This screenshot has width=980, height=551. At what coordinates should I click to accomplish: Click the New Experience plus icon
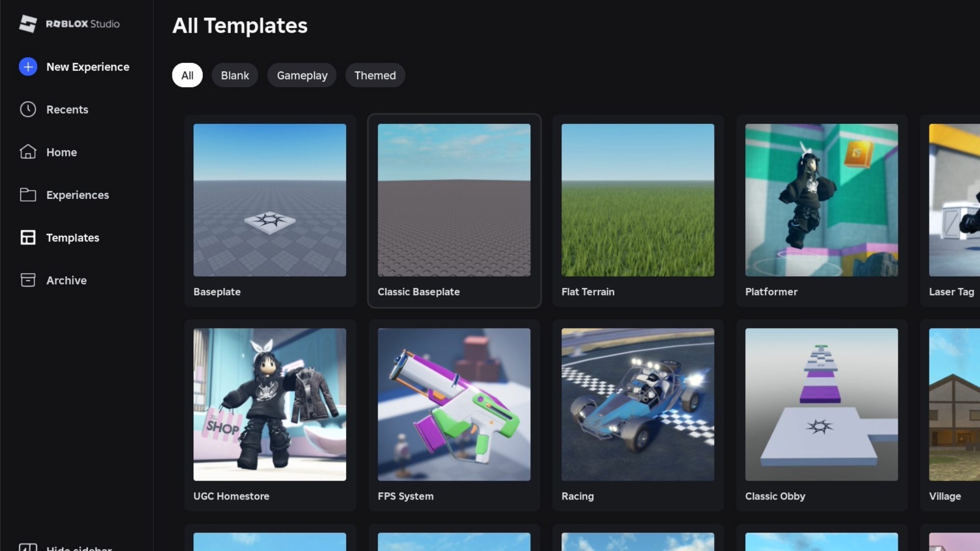pyautogui.click(x=28, y=66)
